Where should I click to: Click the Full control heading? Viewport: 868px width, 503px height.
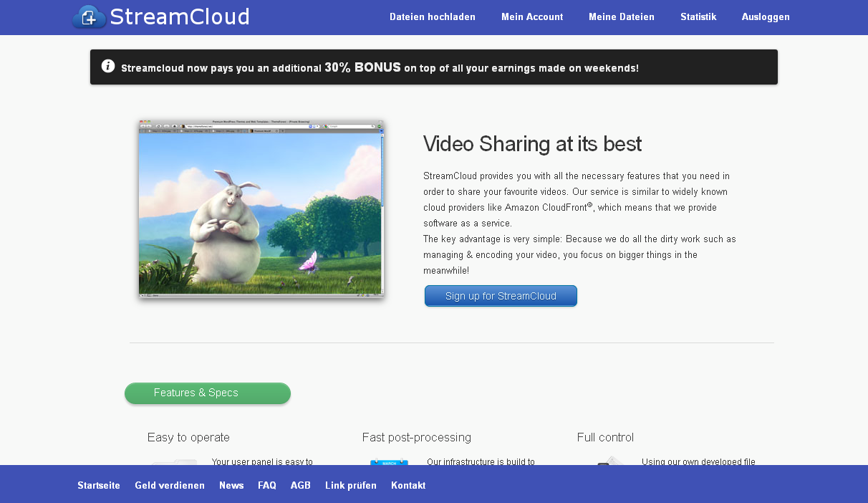tap(605, 438)
